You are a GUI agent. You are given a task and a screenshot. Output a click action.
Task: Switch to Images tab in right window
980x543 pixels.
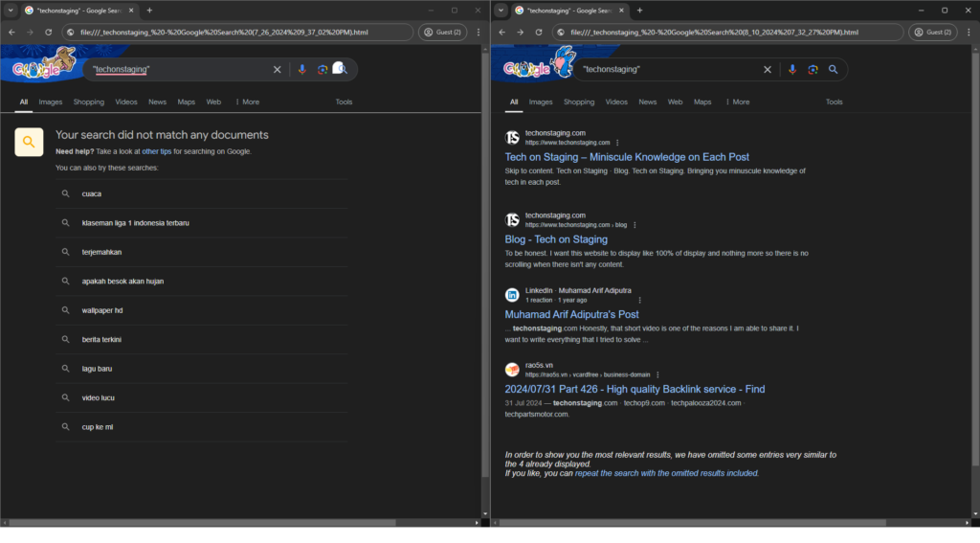point(541,102)
